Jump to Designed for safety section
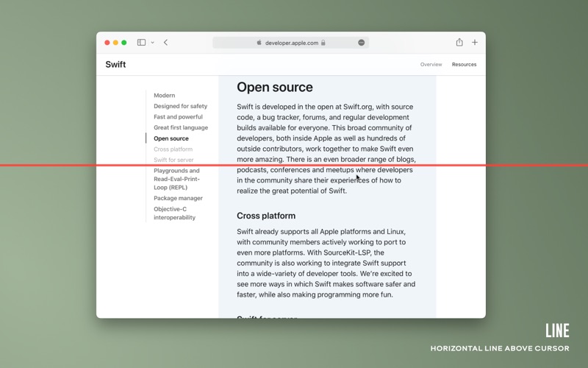 [180, 106]
